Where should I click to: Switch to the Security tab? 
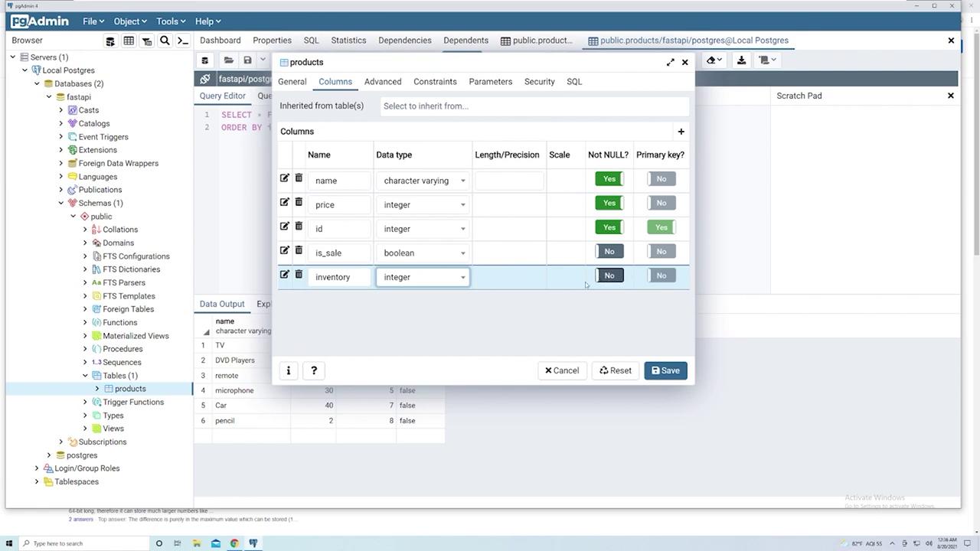(x=540, y=82)
